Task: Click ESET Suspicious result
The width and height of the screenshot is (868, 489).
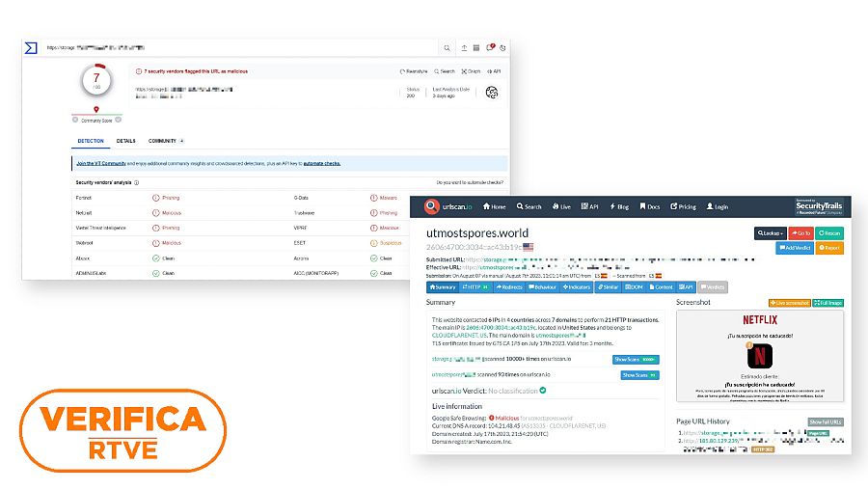Action: point(386,243)
